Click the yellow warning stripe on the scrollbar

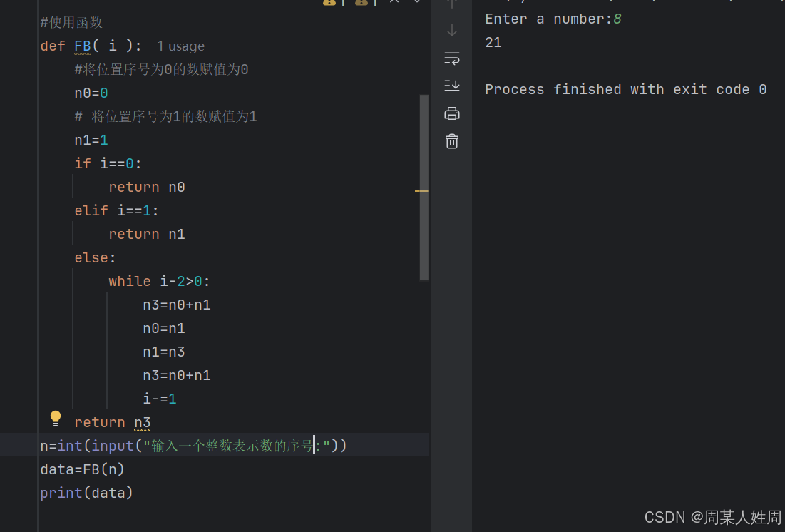(422, 191)
